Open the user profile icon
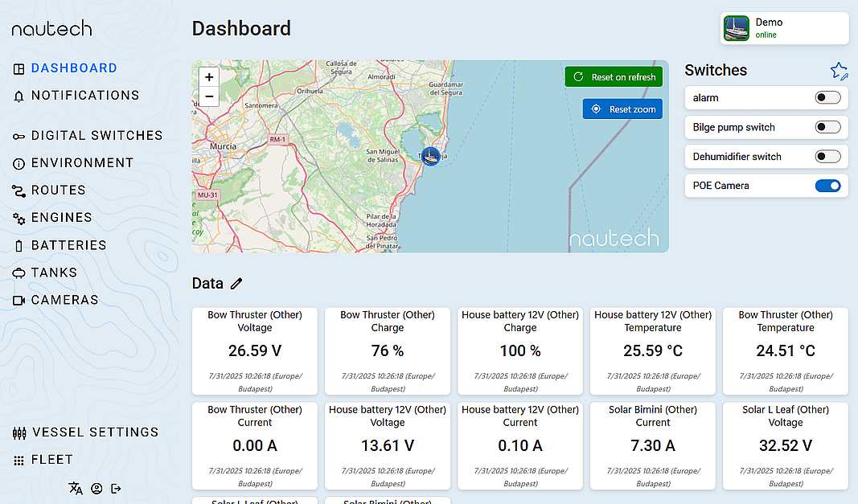This screenshot has height=504, width=858. coord(96,488)
